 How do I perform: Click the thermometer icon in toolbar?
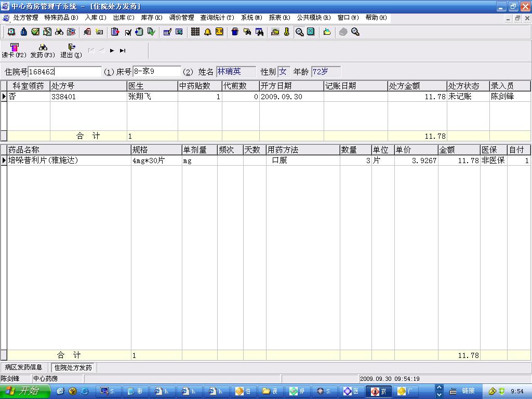click(287, 32)
